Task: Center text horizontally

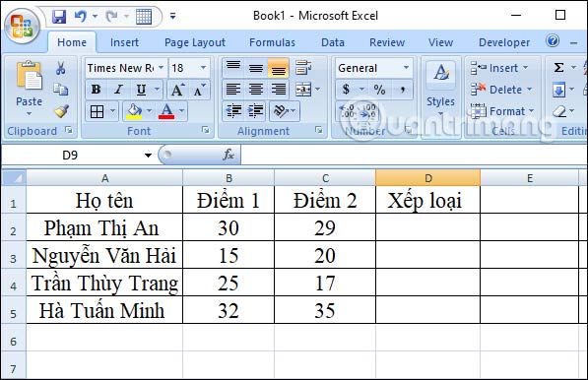Action: 256,90
